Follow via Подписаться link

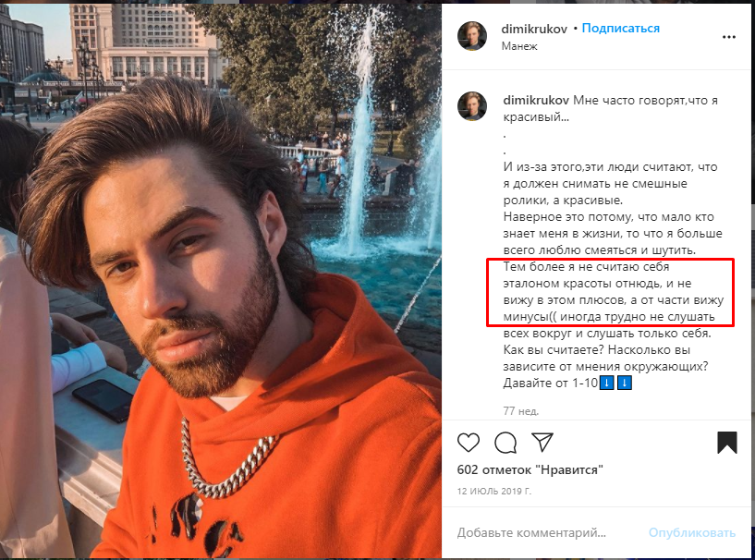coord(621,29)
